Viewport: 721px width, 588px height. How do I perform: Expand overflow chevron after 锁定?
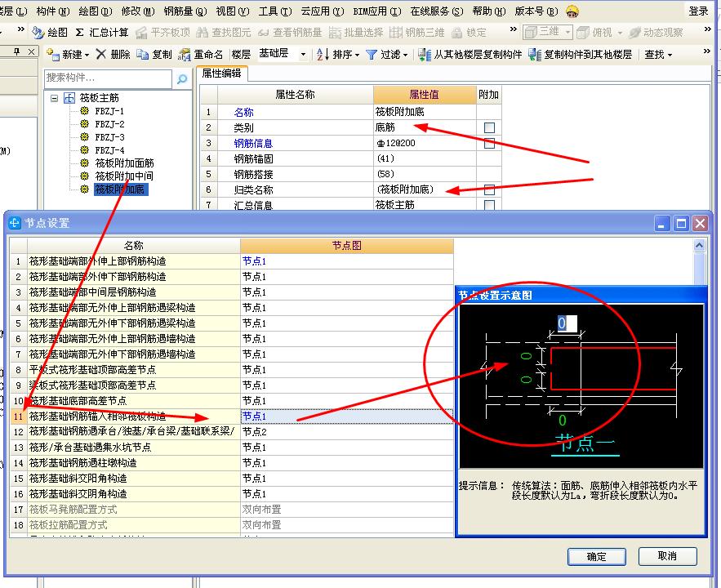tap(514, 29)
